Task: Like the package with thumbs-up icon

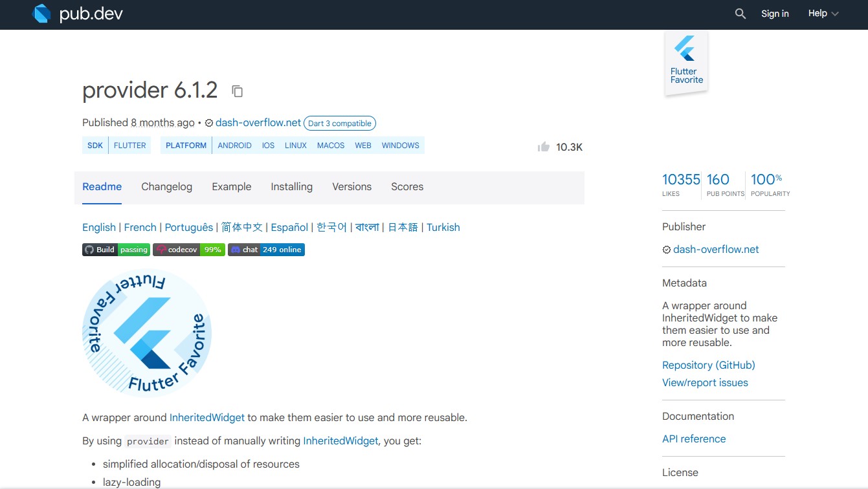Action: click(x=544, y=147)
